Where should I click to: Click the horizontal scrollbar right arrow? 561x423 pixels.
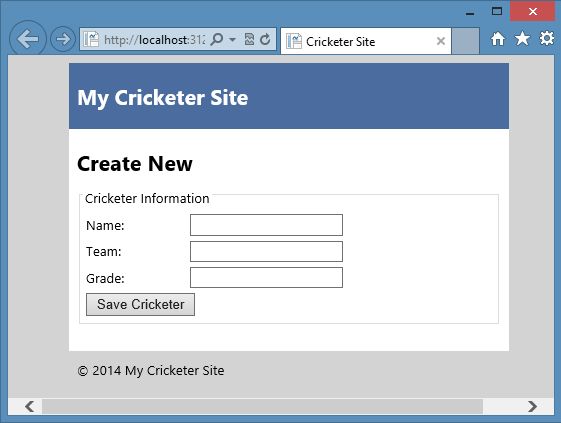pos(532,407)
